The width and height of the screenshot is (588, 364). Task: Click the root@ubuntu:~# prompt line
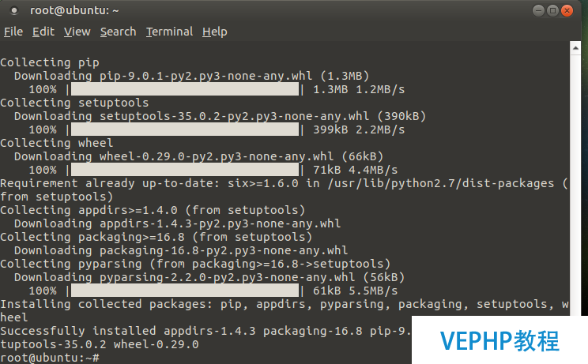pos(50,358)
